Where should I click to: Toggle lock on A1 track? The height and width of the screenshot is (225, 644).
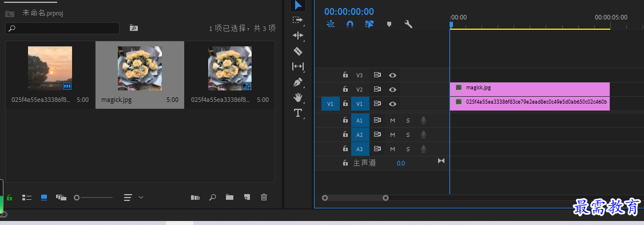coord(345,120)
